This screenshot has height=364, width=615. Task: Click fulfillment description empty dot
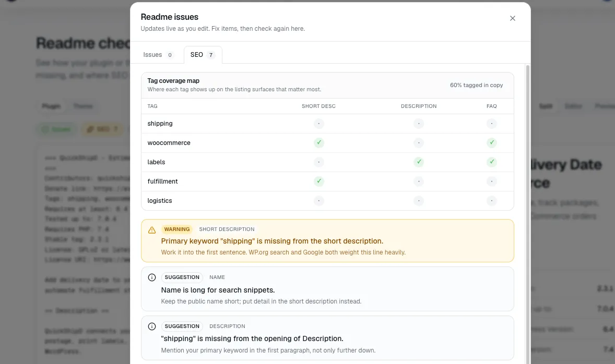coord(419,181)
